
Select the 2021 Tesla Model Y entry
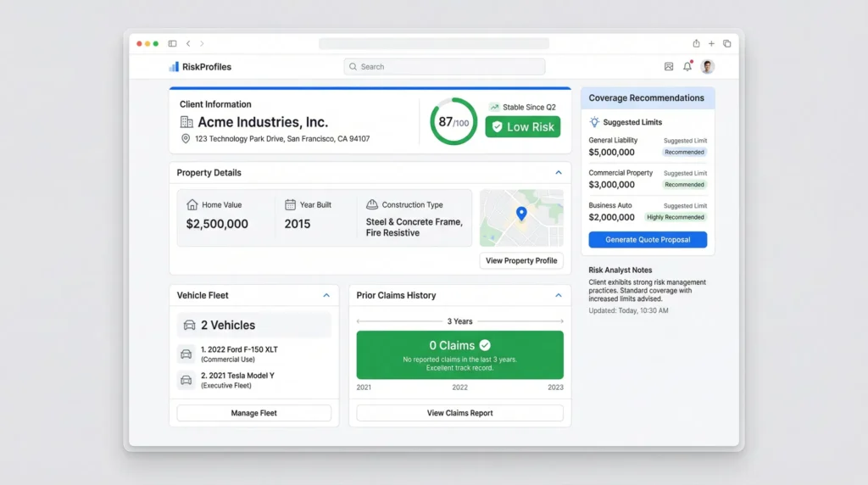[238, 380]
